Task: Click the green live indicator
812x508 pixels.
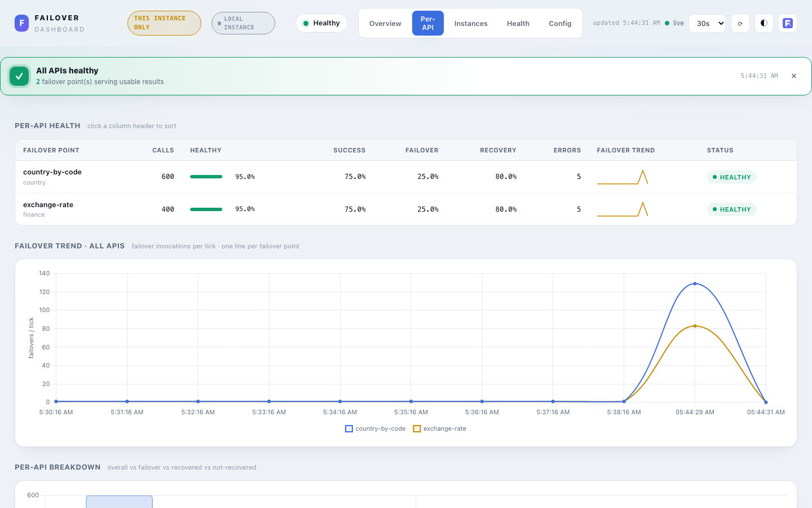Action: point(674,23)
